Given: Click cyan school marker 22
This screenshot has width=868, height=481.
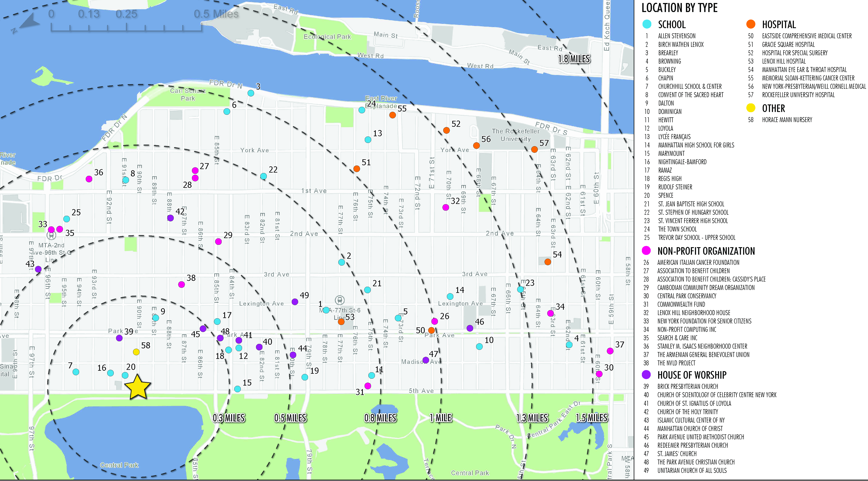Looking at the screenshot, I should [264, 176].
